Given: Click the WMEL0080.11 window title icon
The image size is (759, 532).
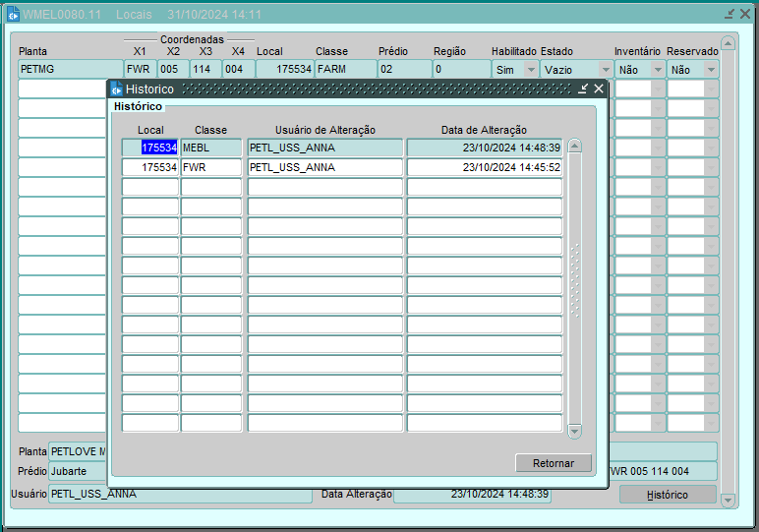Looking at the screenshot, I should pyautogui.click(x=14, y=15).
